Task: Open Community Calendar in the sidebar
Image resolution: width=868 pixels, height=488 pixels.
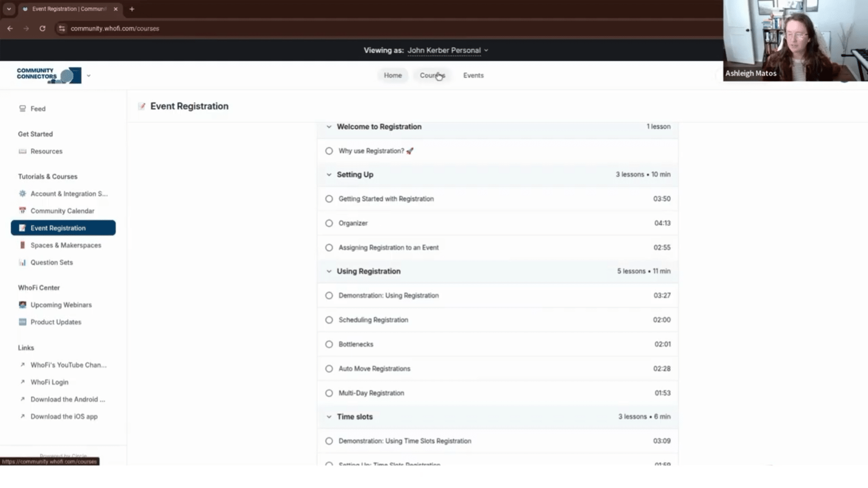Action: point(63,211)
